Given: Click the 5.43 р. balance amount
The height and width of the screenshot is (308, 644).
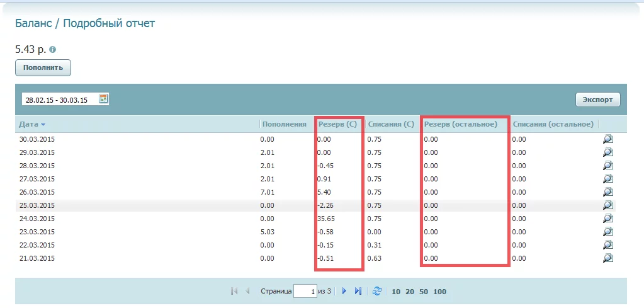Looking at the screenshot, I should click(x=31, y=50).
